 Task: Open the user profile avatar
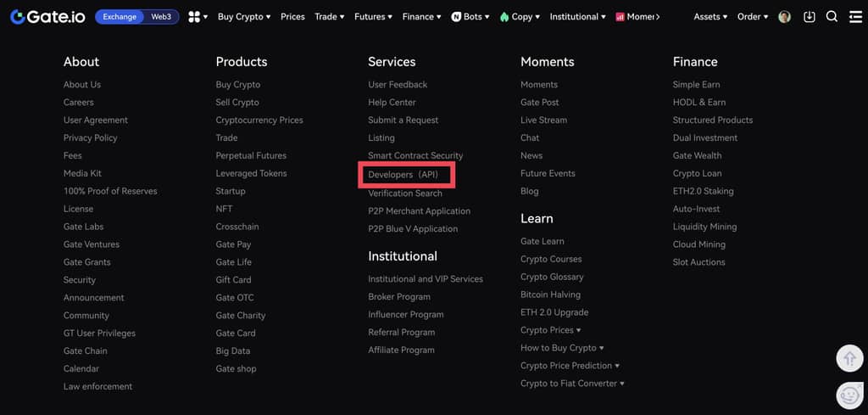[x=785, y=17]
